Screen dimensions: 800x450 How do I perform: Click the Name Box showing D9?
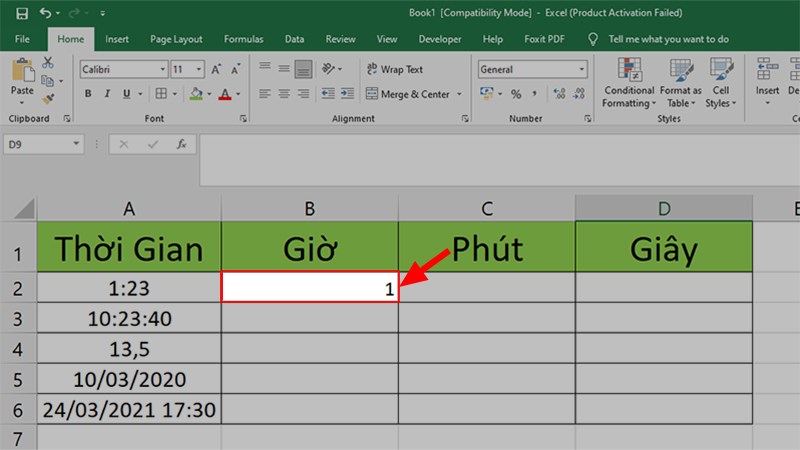tap(43, 144)
